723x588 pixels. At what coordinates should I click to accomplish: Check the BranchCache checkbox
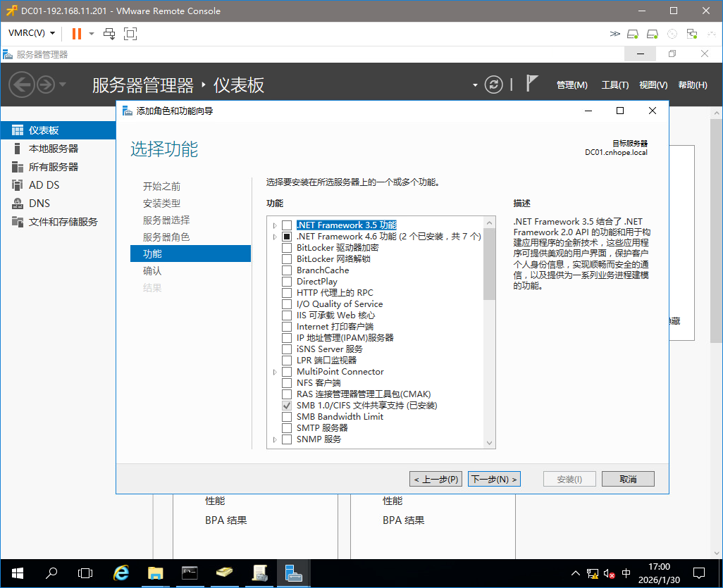click(287, 270)
